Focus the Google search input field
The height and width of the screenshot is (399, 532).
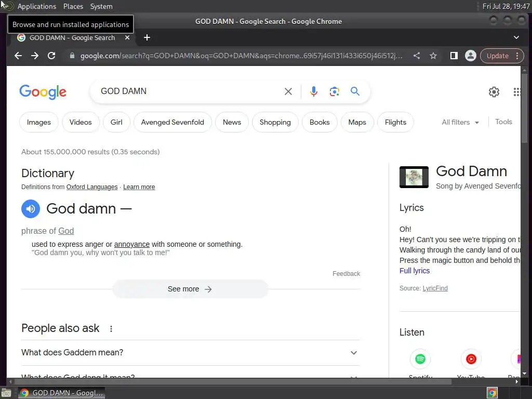click(x=190, y=91)
